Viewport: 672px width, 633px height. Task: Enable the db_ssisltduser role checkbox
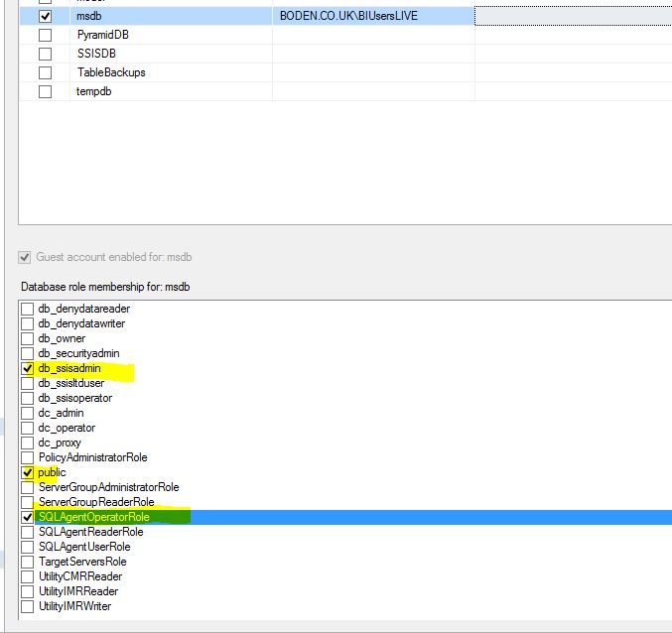(x=28, y=383)
